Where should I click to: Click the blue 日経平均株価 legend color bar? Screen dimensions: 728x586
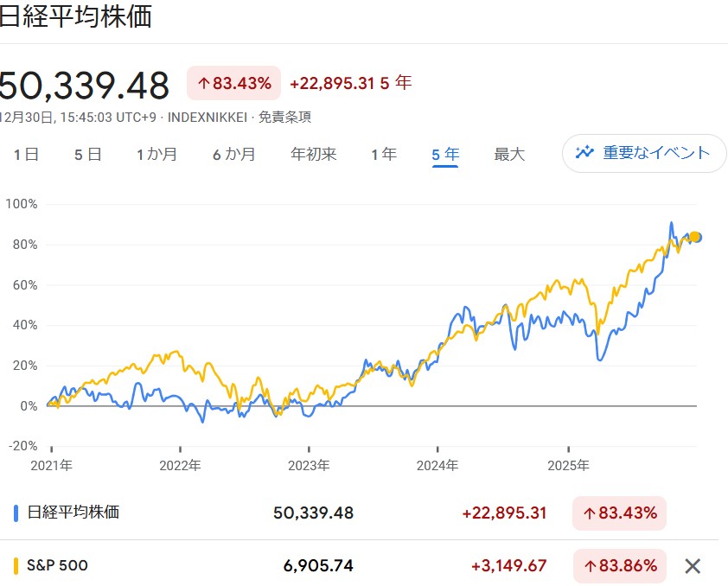tap(16, 513)
